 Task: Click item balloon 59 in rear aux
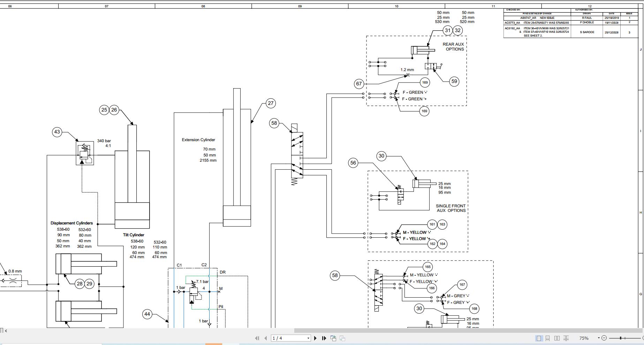(454, 82)
